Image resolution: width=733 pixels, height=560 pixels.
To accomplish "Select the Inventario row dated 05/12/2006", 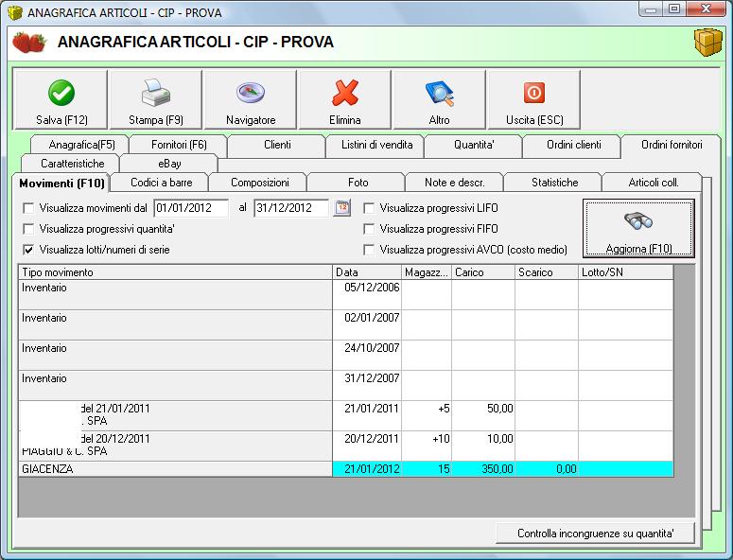I will [346, 295].
